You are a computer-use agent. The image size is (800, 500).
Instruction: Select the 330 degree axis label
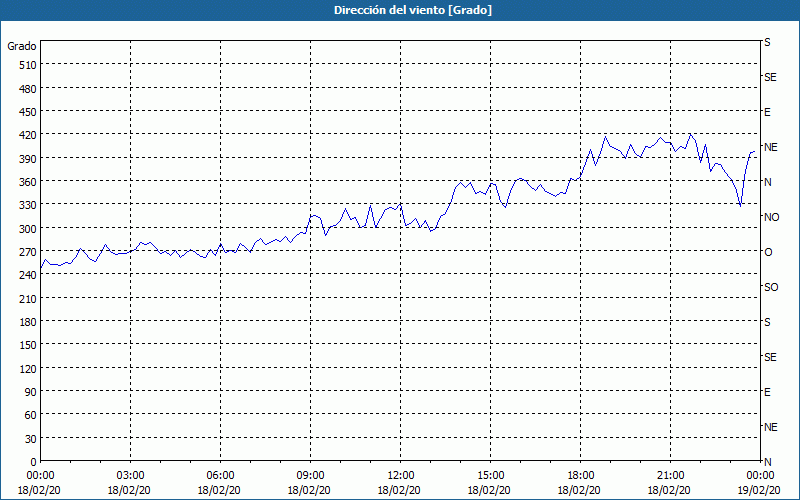(x=28, y=205)
